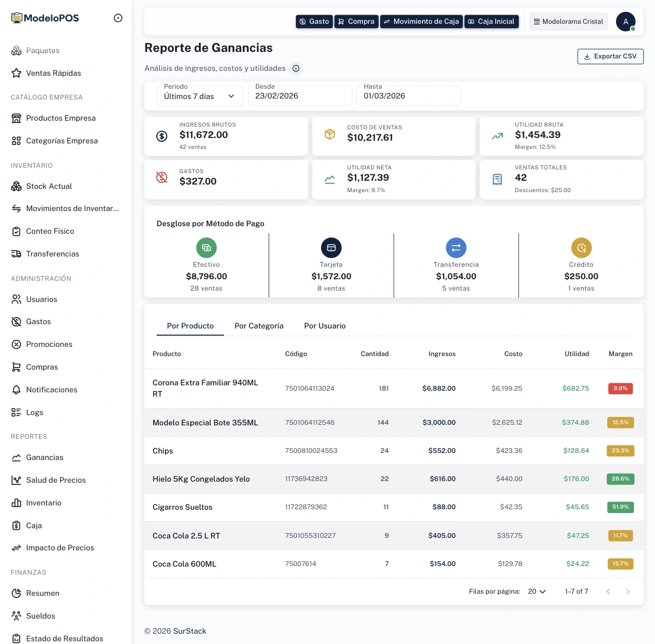Click the Crédito payment icon
Viewport: 655px width, 644px height.
[x=581, y=248]
